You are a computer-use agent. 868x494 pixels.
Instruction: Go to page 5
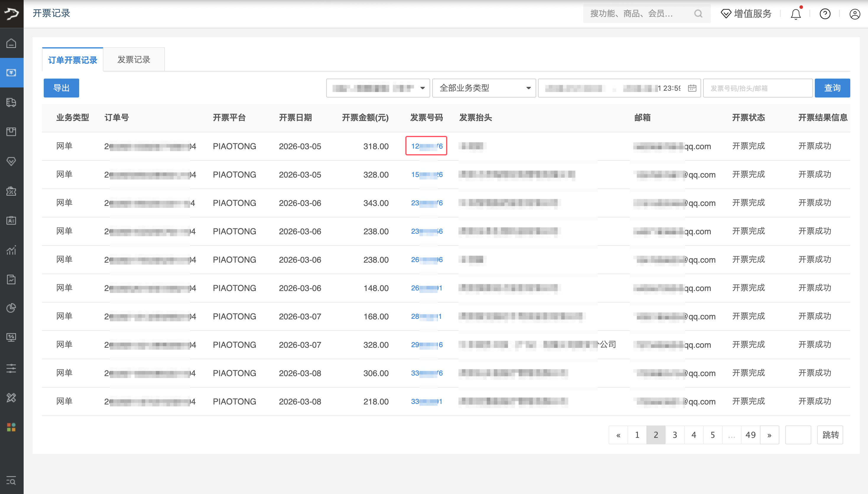713,435
